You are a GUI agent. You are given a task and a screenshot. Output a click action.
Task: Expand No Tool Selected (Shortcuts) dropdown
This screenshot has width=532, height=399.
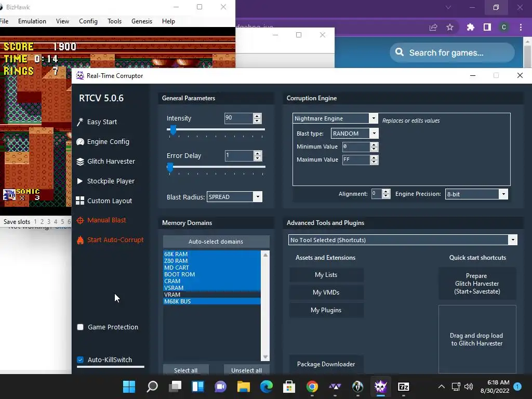pyautogui.click(x=513, y=240)
